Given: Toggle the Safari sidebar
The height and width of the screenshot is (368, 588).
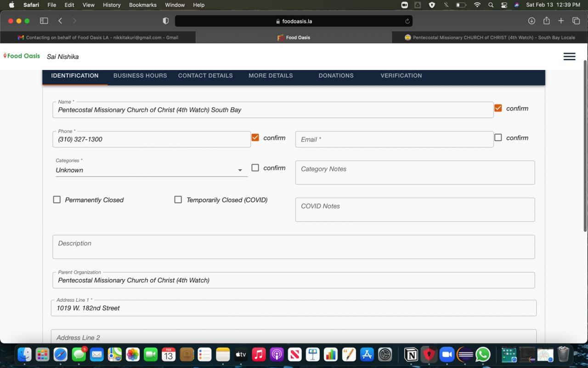Looking at the screenshot, I should [44, 21].
